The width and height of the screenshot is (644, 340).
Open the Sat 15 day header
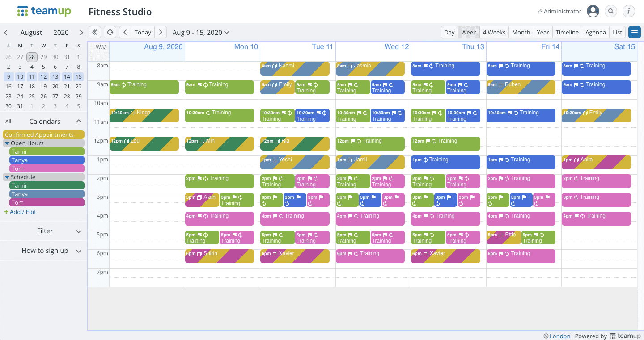click(624, 46)
